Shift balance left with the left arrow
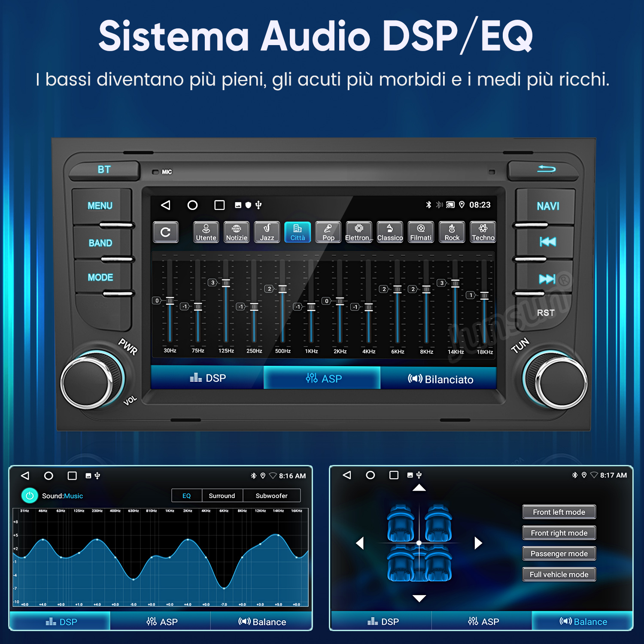The width and height of the screenshot is (644, 644). pos(360,543)
